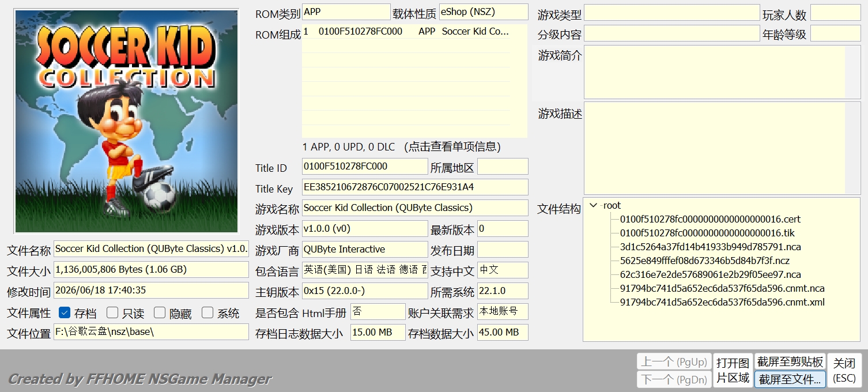Screen dimensions: 868x392
Task: Click the 支持中文 field showing 中文
Action: [503, 270]
